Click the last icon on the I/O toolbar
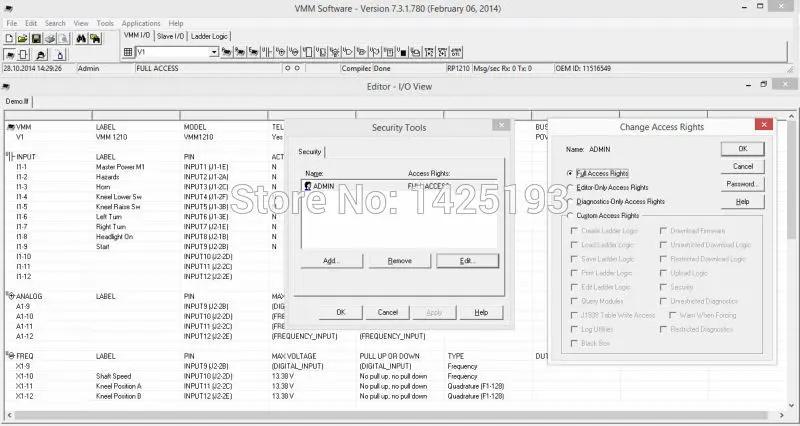800x426 pixels. point(456,52)
